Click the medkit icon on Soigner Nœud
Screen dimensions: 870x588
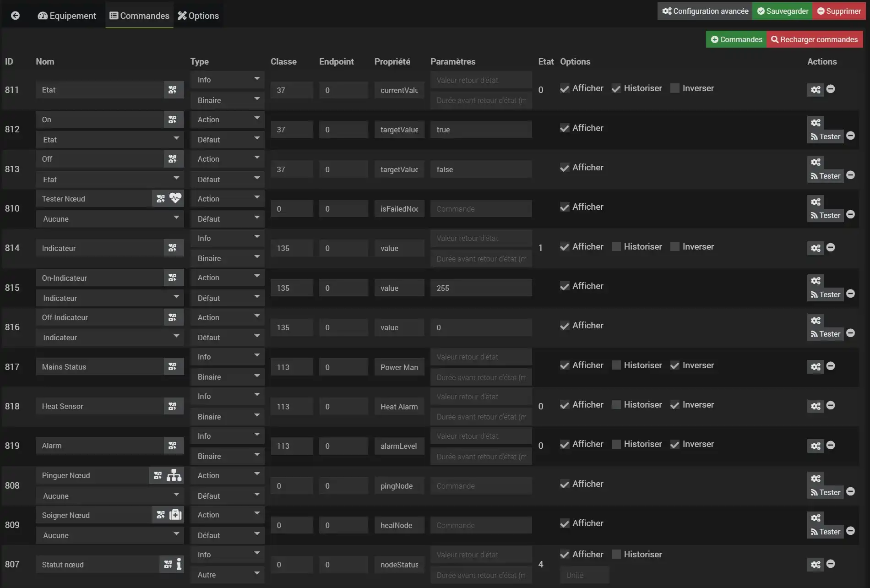(175, 515)
